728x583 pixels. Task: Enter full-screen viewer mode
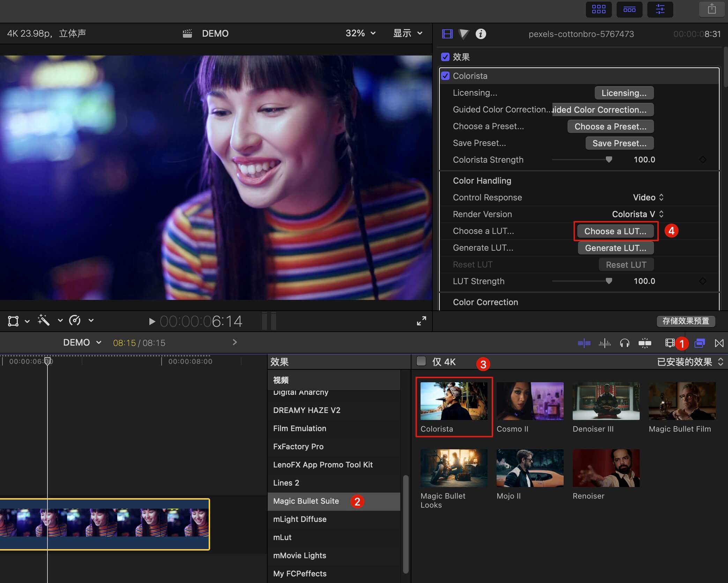[x=421, y=321]
